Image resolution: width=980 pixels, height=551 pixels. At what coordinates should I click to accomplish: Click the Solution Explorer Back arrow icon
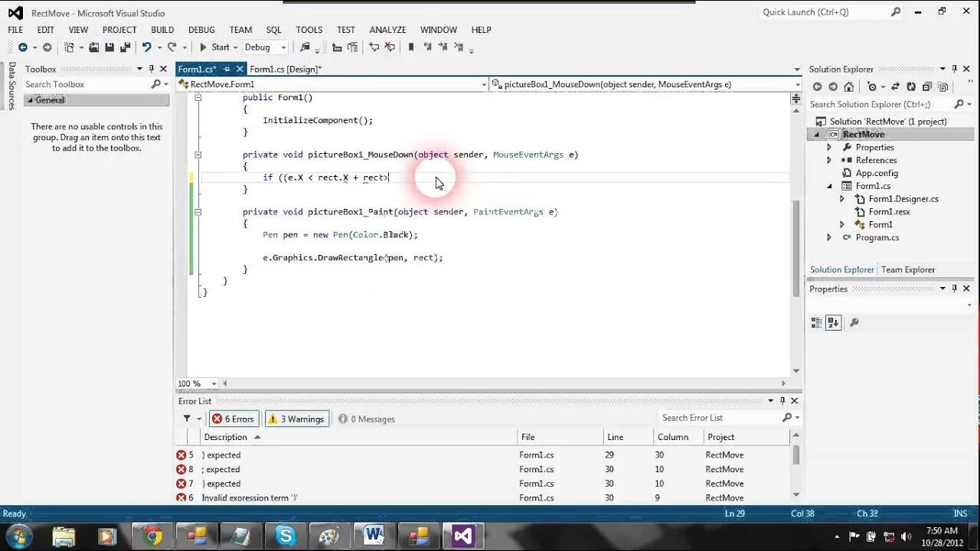(x=817, y=86)
